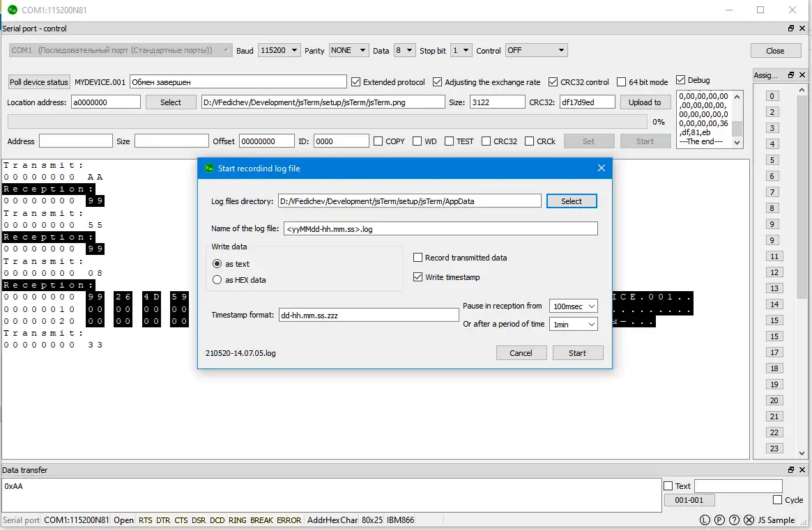This screenshot has width=812, height=530.
Task: Click the Offset input field
Action: (267, 141)
